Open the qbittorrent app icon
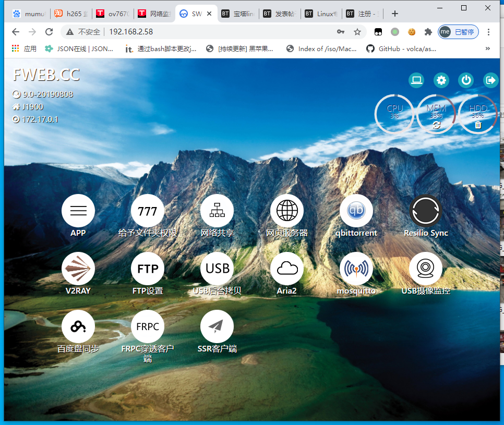 click(x=356, y=211)
